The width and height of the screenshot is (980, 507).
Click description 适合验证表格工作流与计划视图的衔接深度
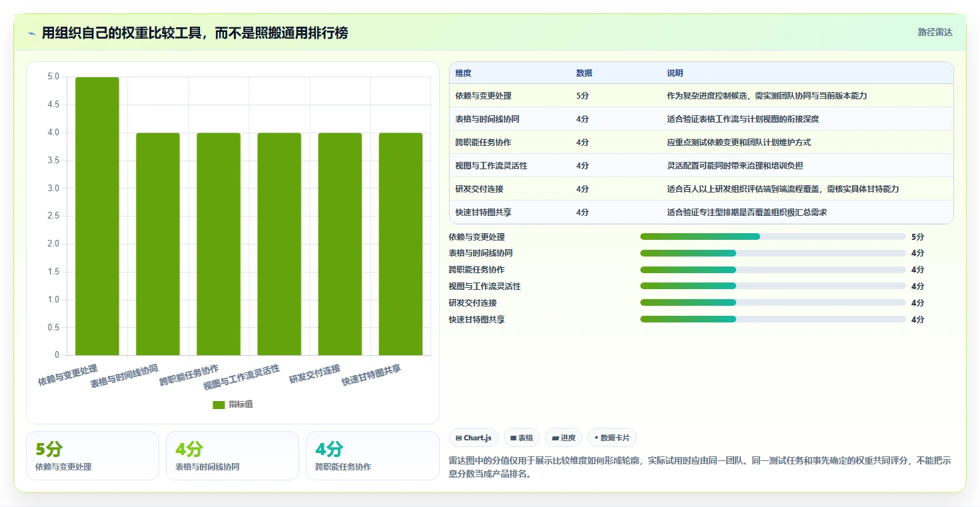pos(743,119)
